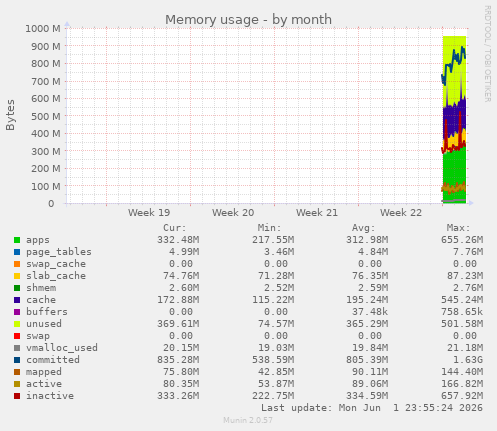This screenshot has width=497, height=431.
Task: Click the committed navy legend swatch
Action: click(17, 360)
